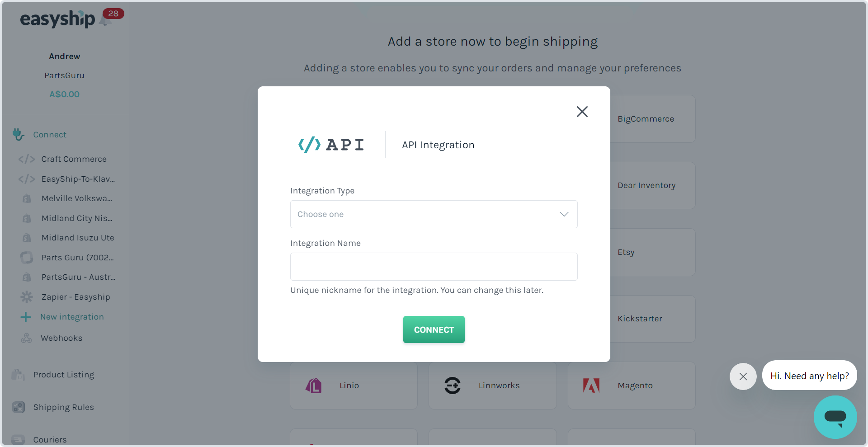Viewport: 868px width, 447px height.
Task: Close the API Integration dialog
Action: pyautogui.click(x=582, y=112)
